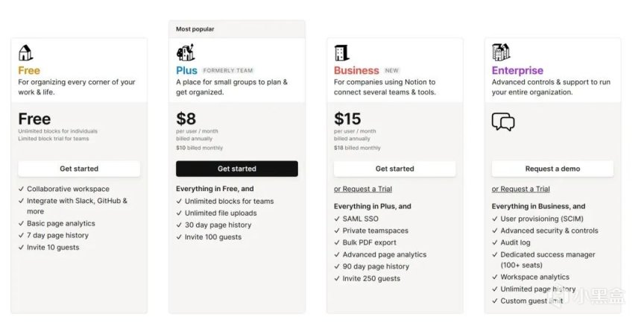Click checkmark beside Collaborative workspace
This screenshot has height=323, width=644.
point(22,189)
